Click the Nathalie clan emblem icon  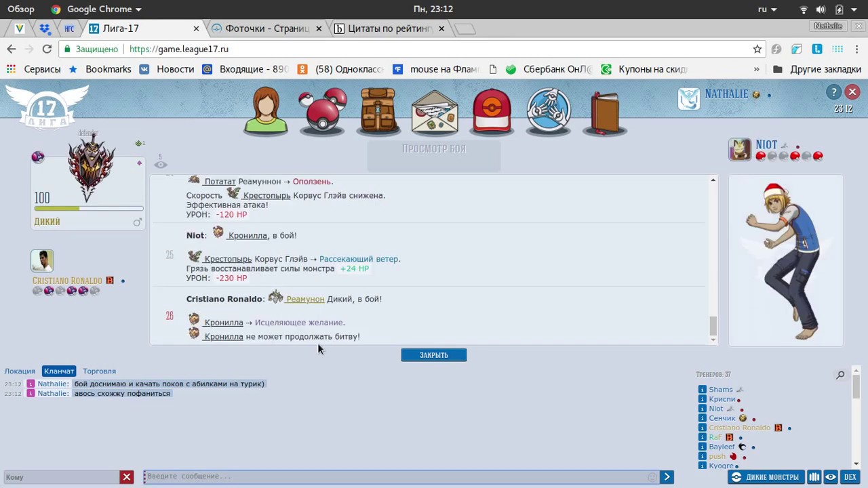[689, 98]
